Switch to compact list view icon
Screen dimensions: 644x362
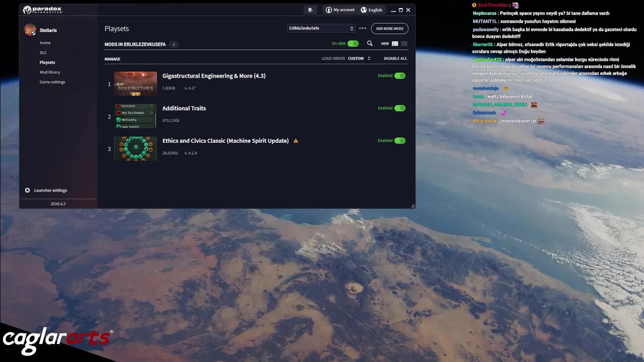[x=404, y=44]
